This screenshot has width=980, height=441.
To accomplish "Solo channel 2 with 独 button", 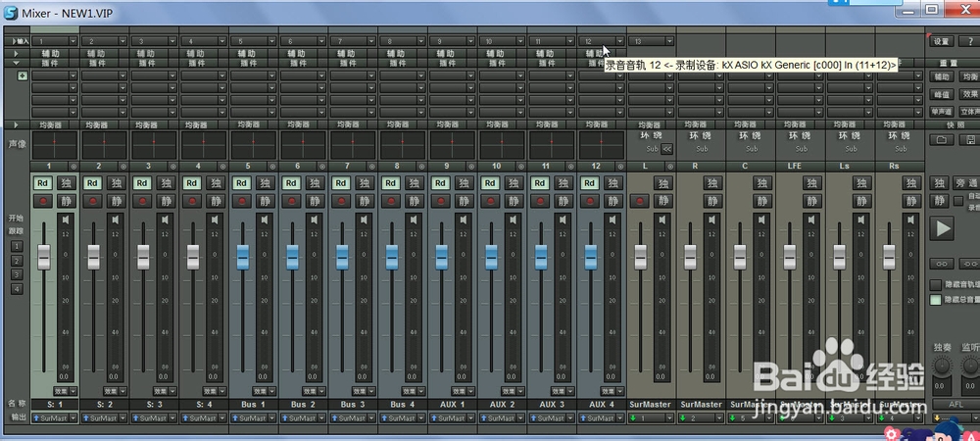I will pos(116,183).
